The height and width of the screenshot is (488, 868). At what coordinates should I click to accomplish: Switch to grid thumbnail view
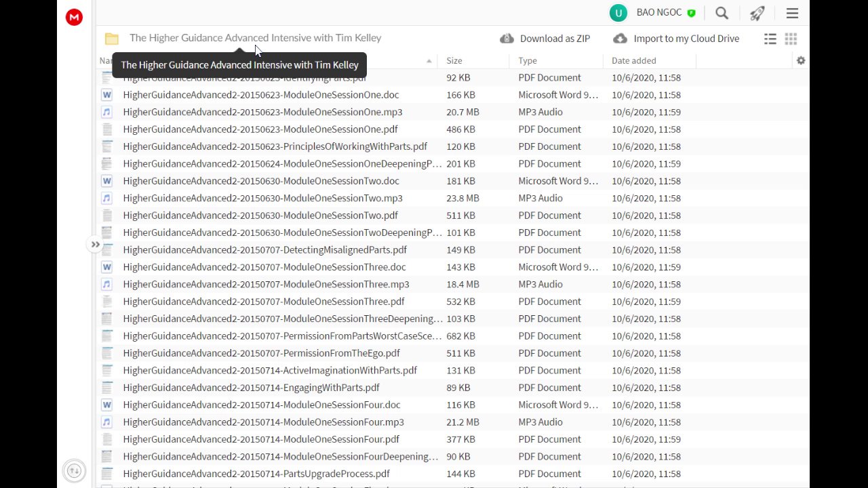point(791,39)
